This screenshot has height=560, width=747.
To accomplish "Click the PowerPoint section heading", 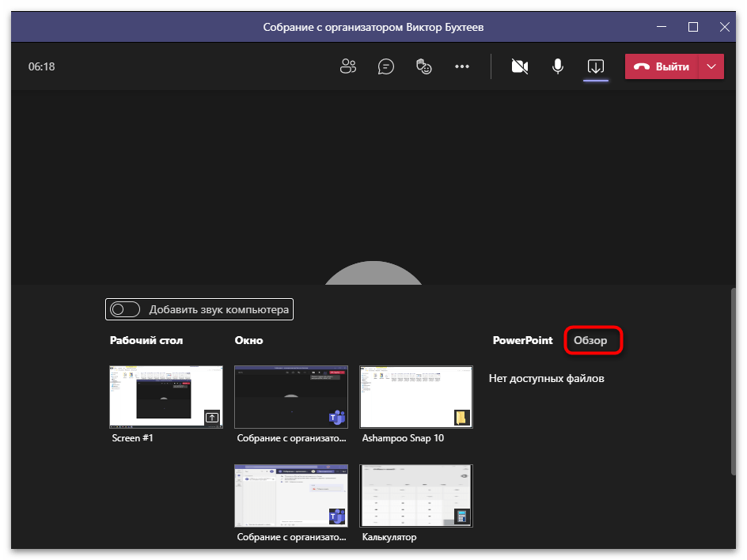I will pyautogui.click(x=522, y=341).
